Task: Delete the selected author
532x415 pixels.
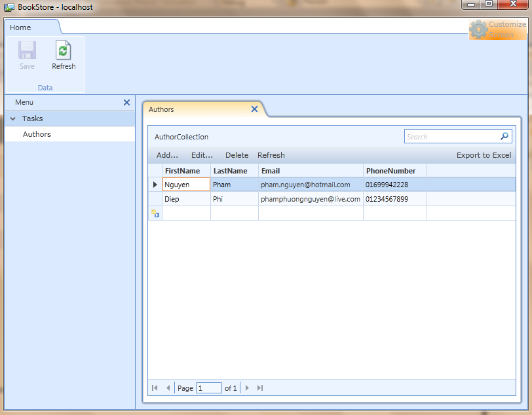Action: pyautogui.click(x=237, y=155)
